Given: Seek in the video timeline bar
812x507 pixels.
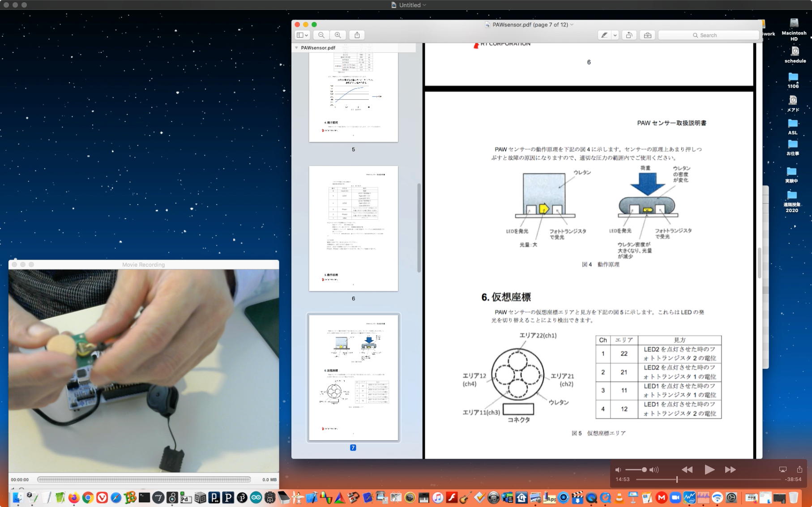Looking at the screenshot, I should [x=708, y=479].
